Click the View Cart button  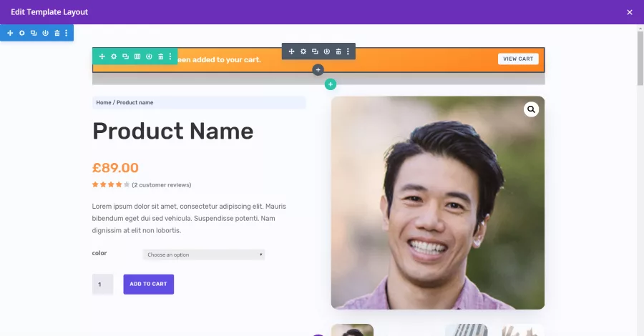[x=518, y=59]
